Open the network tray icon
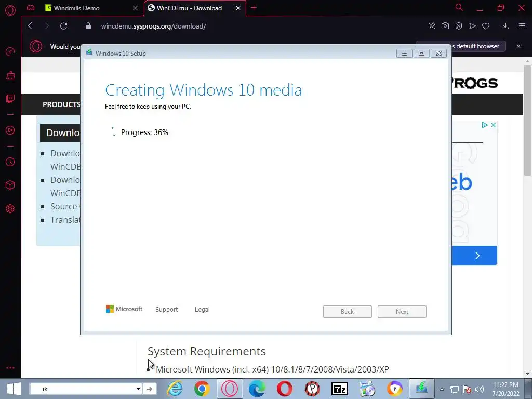Screen dimensions: 532x399 click(454, 389)
